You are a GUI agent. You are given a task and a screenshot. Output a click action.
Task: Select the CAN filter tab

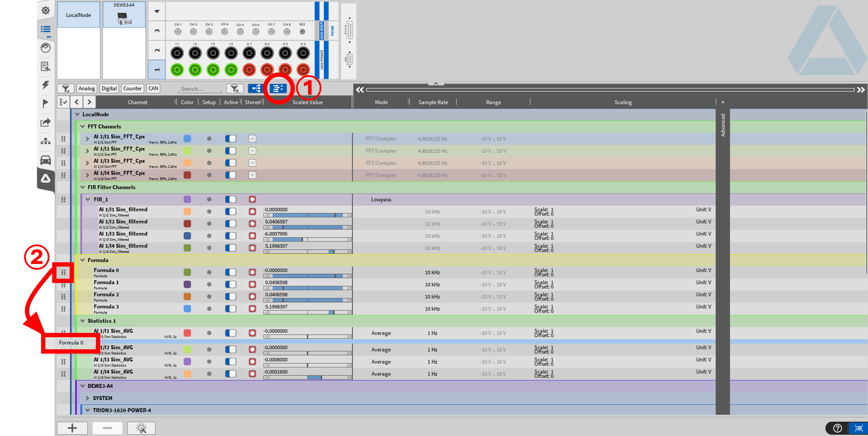click(x=153, y=89)
